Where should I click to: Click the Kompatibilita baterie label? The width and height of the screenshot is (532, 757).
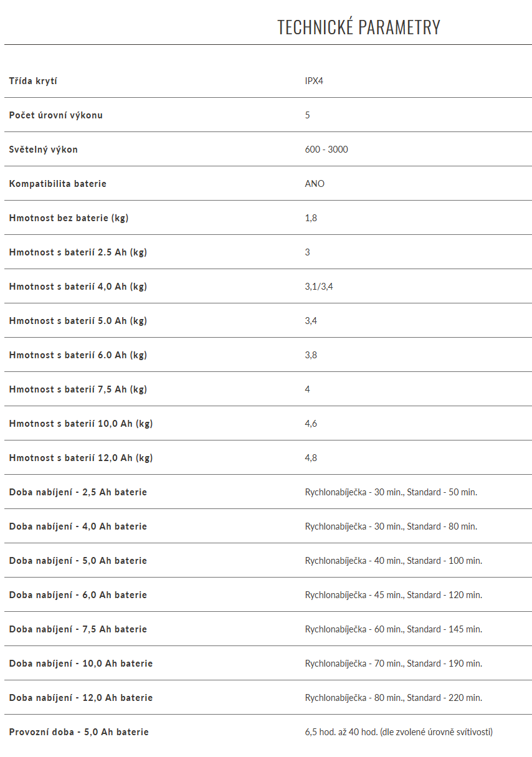click(58, 184)
